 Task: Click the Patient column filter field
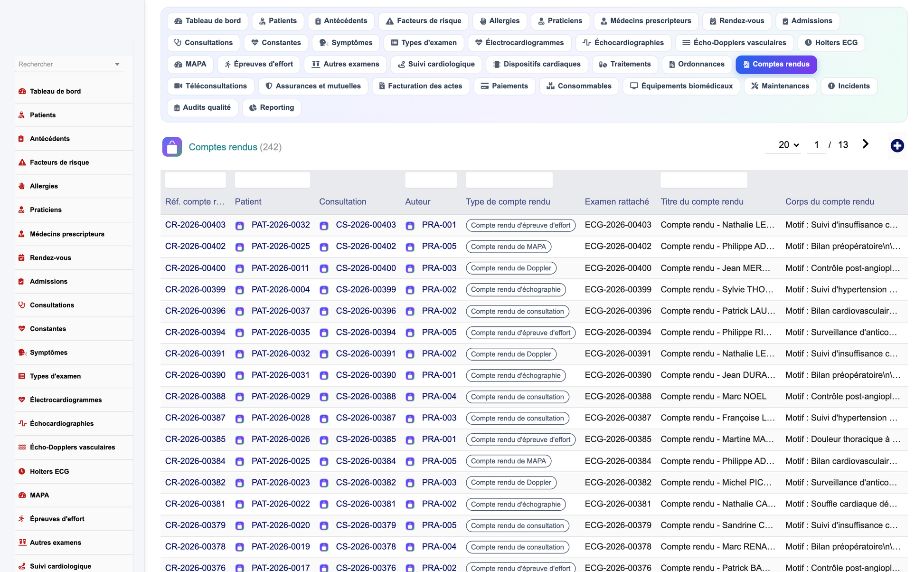click(x=272, y=180)
